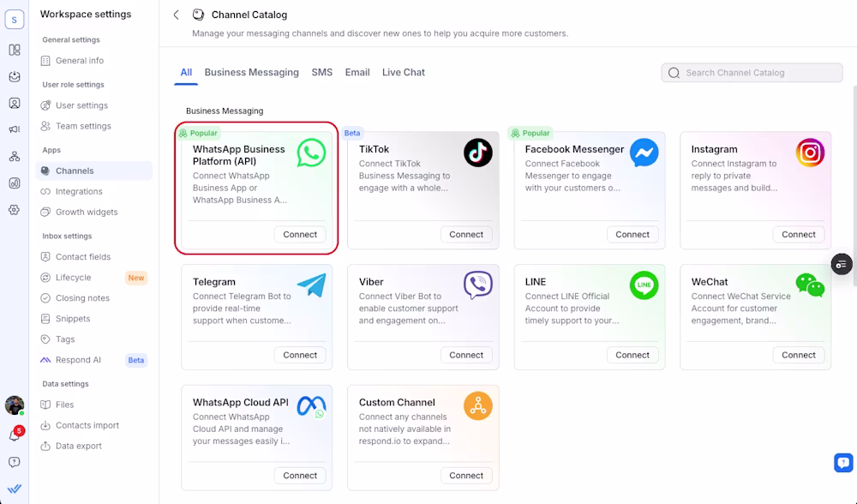Click the page scrollbar on the right

[854, 175]
